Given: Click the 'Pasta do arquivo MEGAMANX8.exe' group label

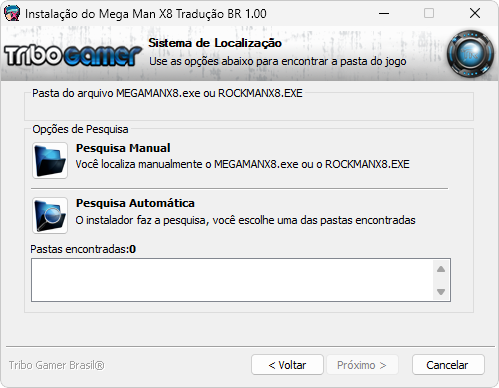Looking at the screenshot, I should pyautogui.click(x=167, y=93).
